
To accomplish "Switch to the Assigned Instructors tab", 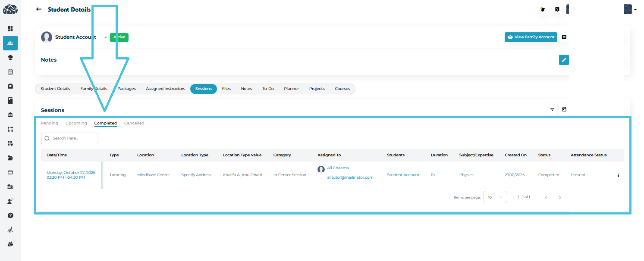I will pos(165,89).
